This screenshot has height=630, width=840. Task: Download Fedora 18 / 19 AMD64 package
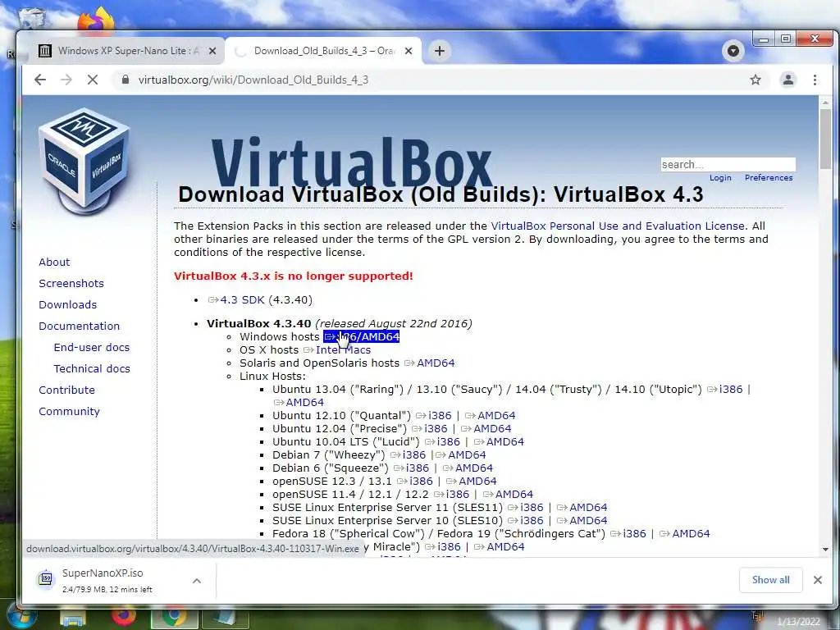(x=684, y=533)
